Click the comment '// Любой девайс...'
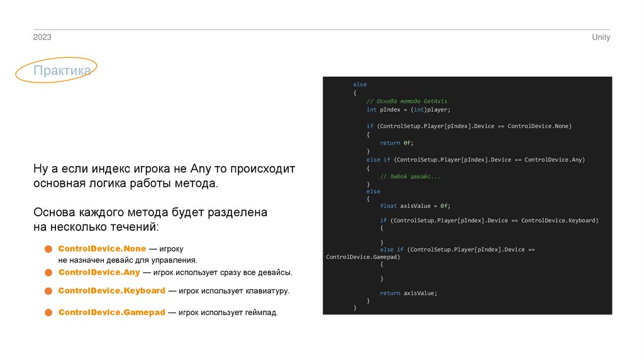This screenshot has width=644, height=361. pos(410,177)
